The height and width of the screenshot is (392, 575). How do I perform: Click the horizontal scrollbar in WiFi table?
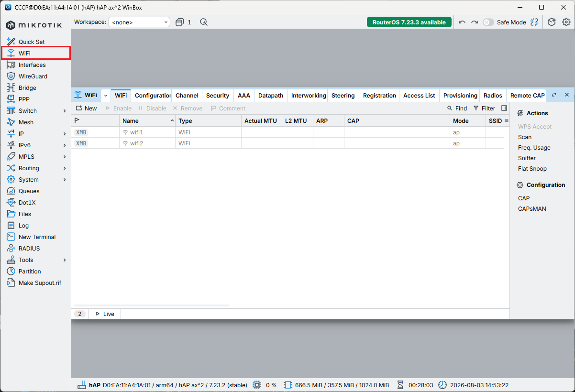(152, 305)
